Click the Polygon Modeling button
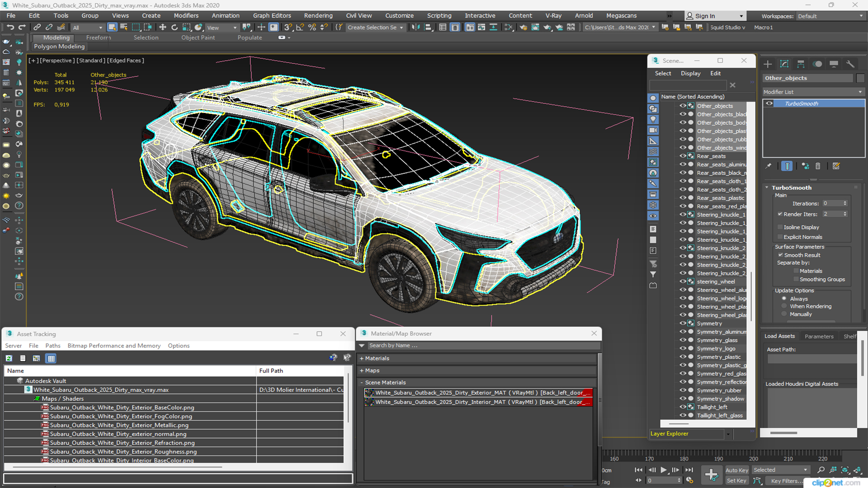 [x=59, y=47]
